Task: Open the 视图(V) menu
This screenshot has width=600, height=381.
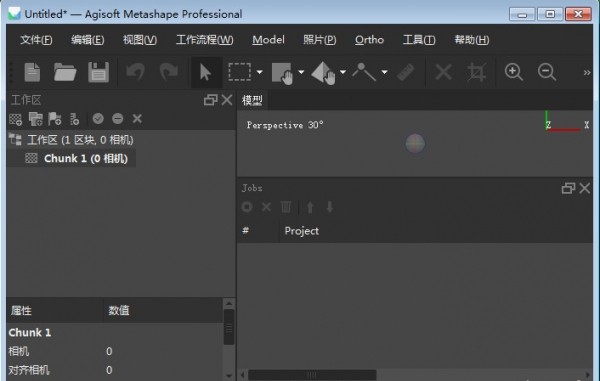Action: (x=140, y=40)
